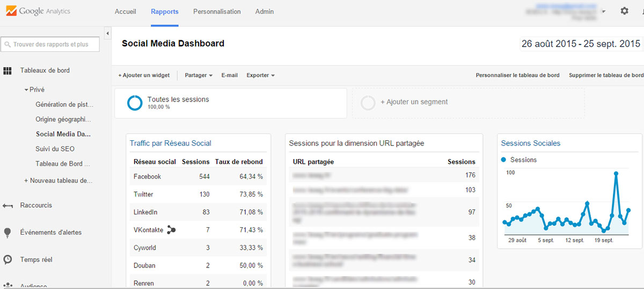Click the Taux de rebond column header
Viewport: 644px width, 289px height.
tap(239, 162)
